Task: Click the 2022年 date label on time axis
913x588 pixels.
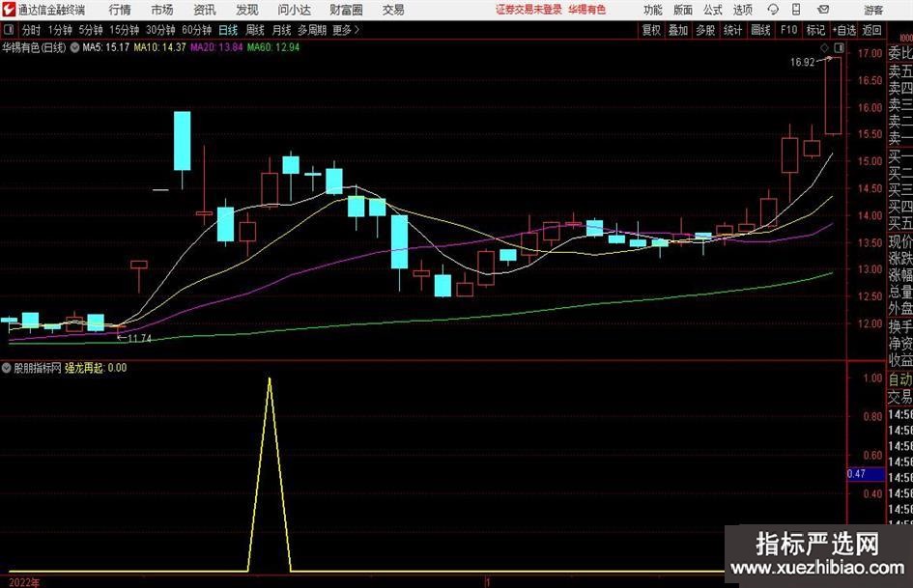Action: coord(24,582)
